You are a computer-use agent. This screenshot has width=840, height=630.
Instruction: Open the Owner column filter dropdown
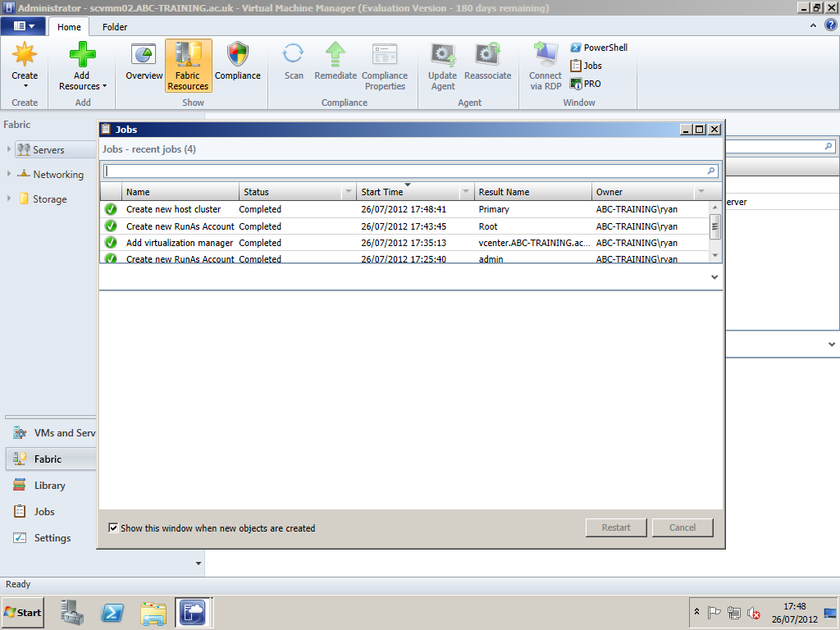(x=701, y=192)
